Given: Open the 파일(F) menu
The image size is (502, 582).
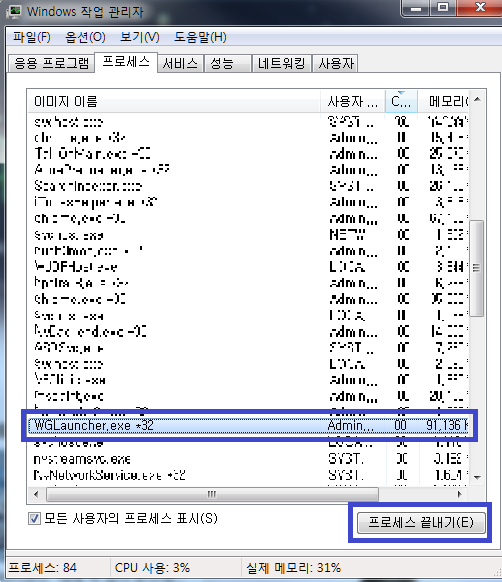Looking at the screenshot, I should click(x=32, y=37).
